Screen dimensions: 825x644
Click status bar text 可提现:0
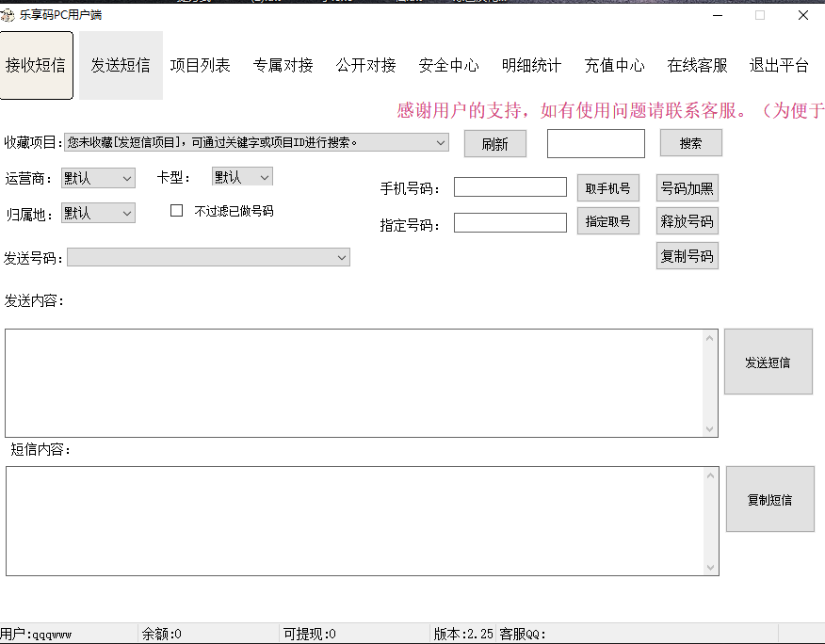309,634
